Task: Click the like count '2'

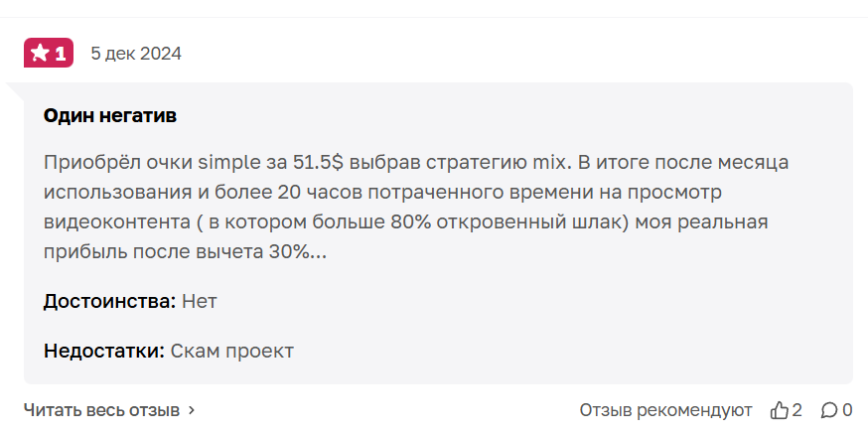Action: (796, 410)
